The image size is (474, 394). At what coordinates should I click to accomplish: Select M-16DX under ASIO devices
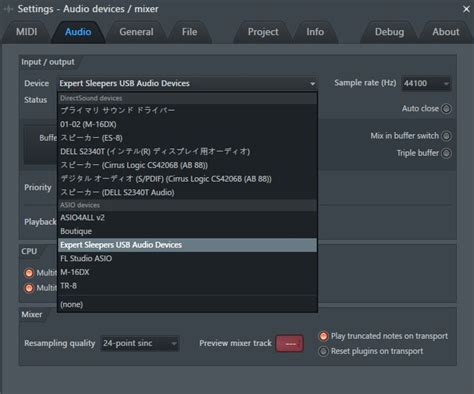(187, 272)
